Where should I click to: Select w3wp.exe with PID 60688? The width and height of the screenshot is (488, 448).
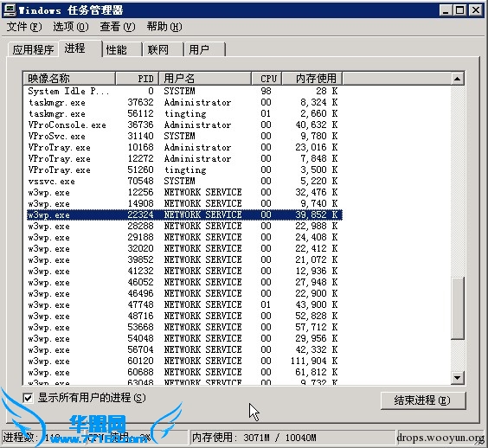pyautogui.click(x=184, y=372)
